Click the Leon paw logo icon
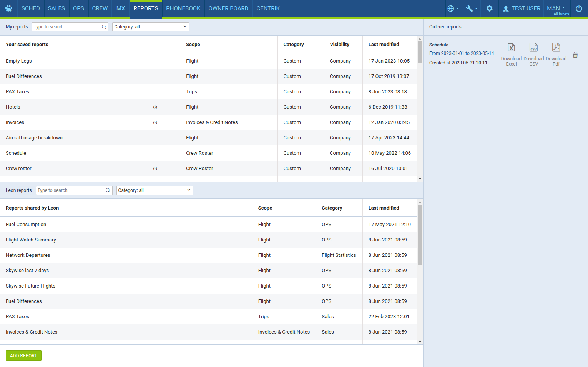This screenshot has height=367, width=588. tap(9, 8)
